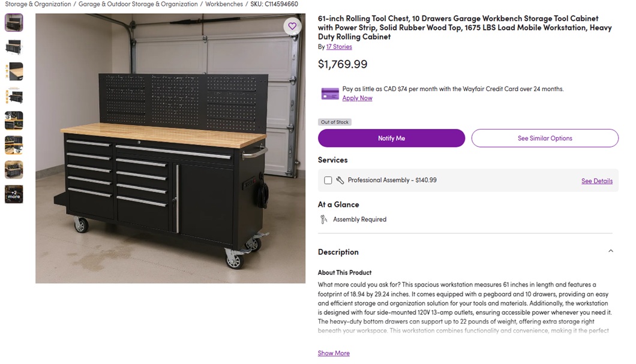The height and width of the screenshot is (364, 636).
Task: Select the fourth product thumbnail
Action: pyautogui.click(x=14, y=96)
